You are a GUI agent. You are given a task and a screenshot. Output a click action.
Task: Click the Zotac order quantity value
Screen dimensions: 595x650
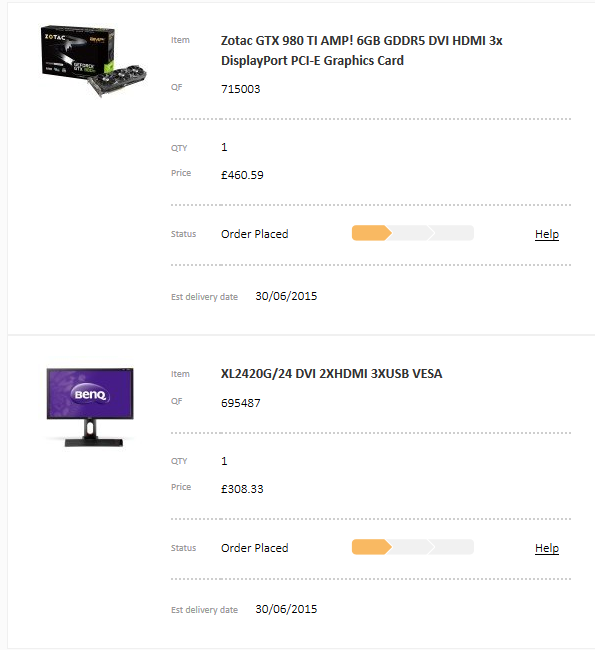pyautogui.click(x=224, y=147)
